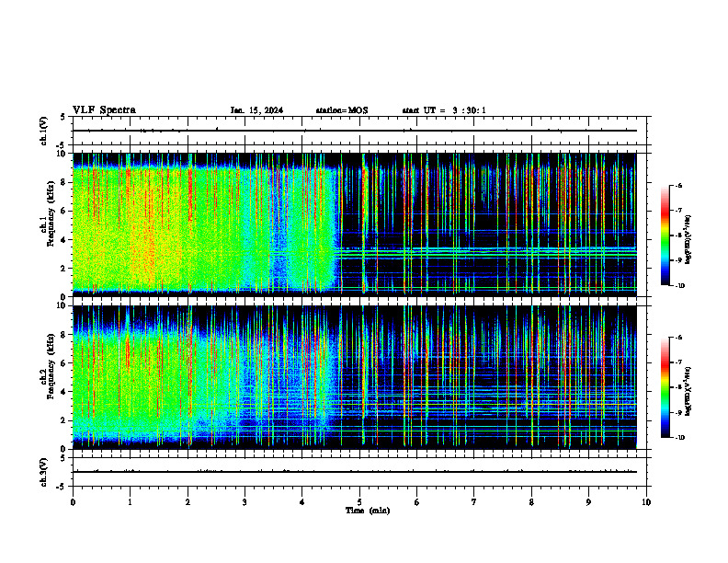Click the "ch.1(V)" axis label at top
This screenshot has height=563, width=728.
pyautogui.click(x=44, y=131)
